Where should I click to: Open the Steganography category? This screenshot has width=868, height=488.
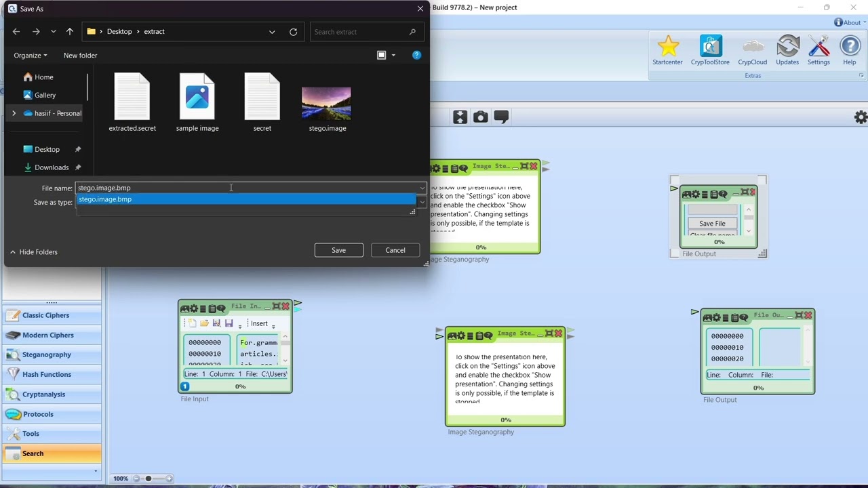coord(52,354)
